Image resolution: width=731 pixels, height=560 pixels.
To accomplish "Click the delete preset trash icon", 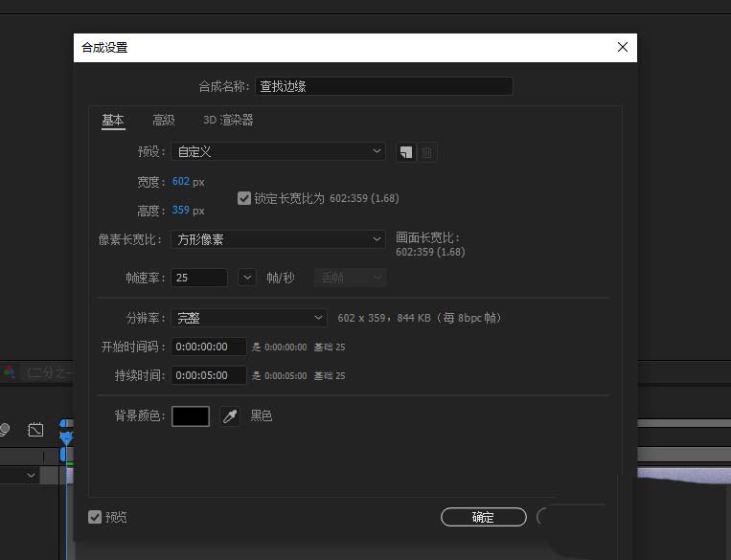I will [426, 152].
